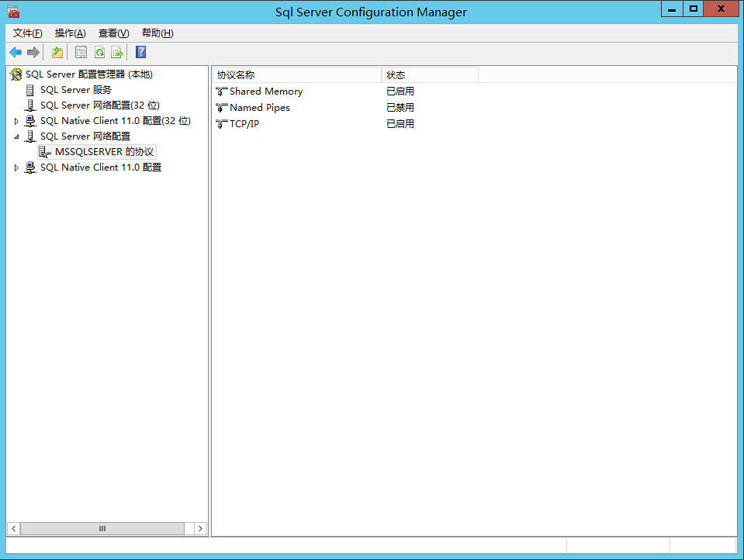This screenshot has width=744, height=560.
Task: Minimize the Configuration Manager window
Action: click(x=672, y=9)
